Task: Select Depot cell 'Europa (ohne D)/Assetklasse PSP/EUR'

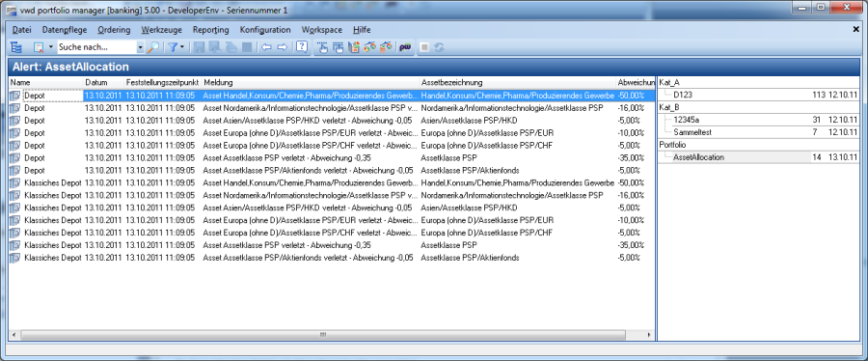Action: point(487,133)
